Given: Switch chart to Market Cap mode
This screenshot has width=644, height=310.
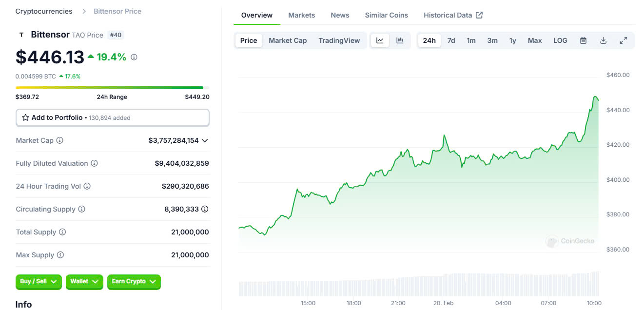Looking at the screenshot, I should point(288,40).
